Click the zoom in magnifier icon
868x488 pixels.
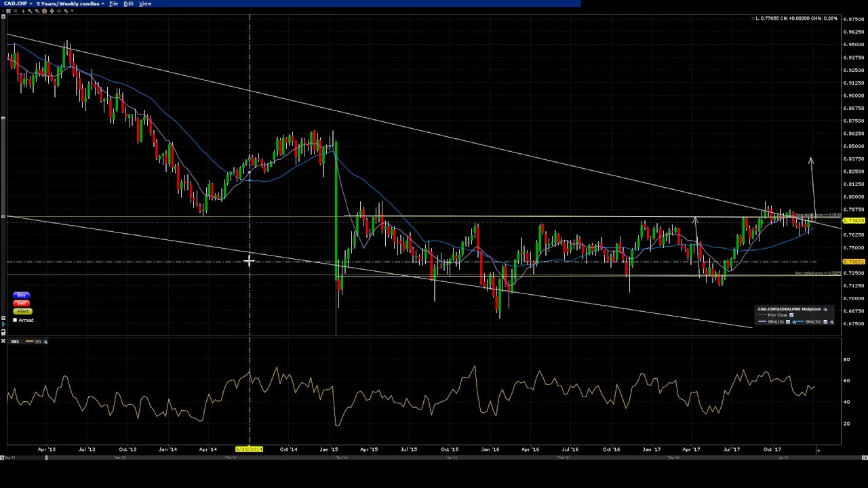coord(30,11)
